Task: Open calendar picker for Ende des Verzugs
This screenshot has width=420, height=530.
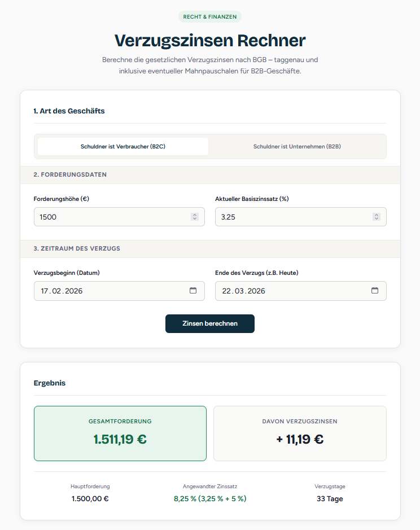Action: tap(375, 290)
